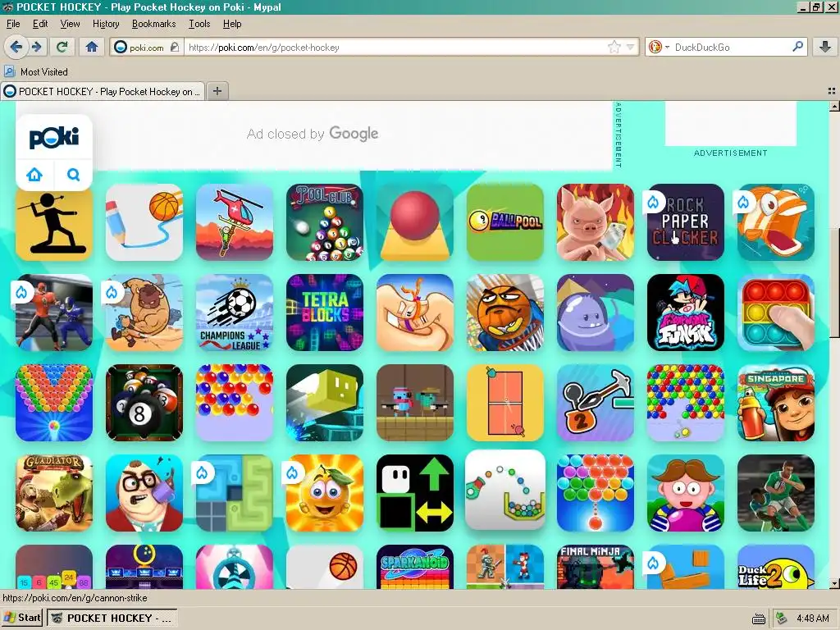Open the angry basketball face game
The height and width of the screenshot is (630, 840).
(x=505, y=313)
